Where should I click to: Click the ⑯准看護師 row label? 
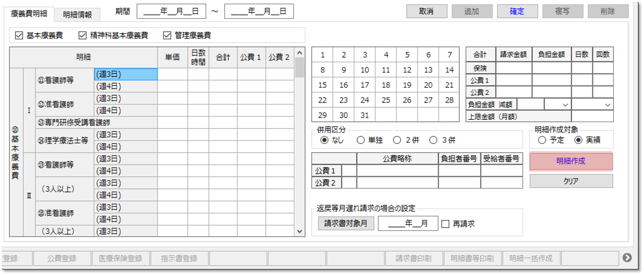(65, 213)
